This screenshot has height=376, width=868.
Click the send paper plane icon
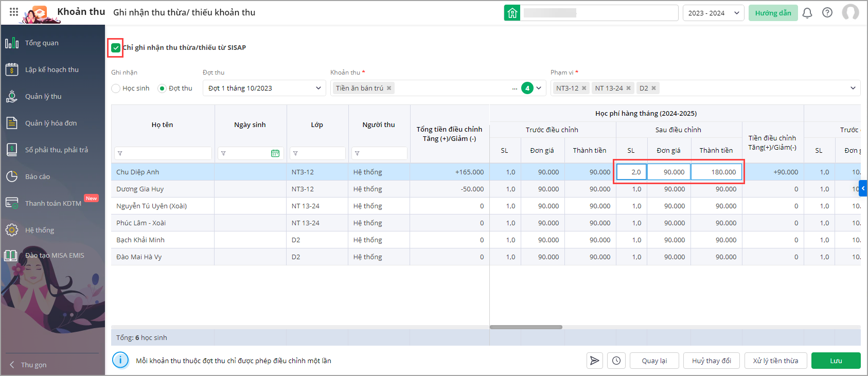(594, 361)
